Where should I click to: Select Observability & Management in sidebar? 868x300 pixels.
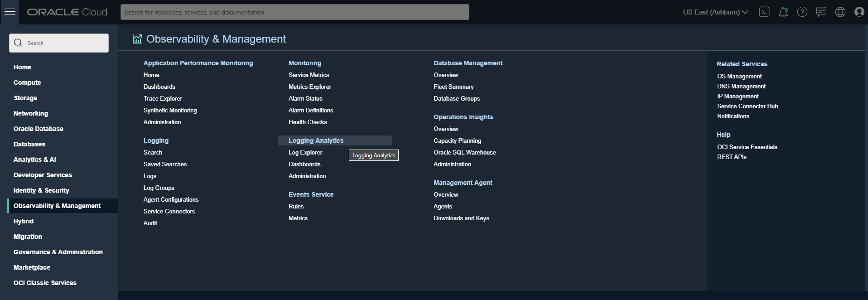(63, 206)
